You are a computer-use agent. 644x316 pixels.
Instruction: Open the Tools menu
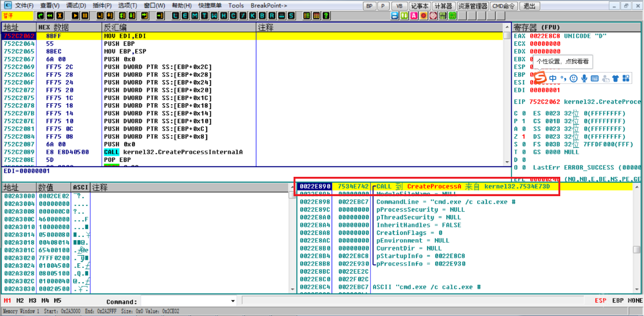(236, 5)
